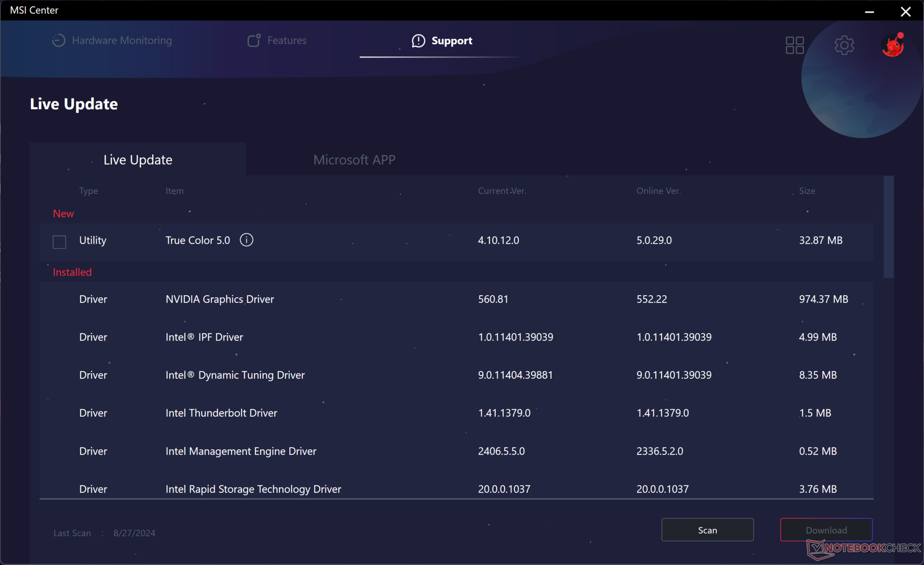Close the MSI Center window
The width and height of the screenshot is (924, 565).
click(x=905, y=11)
